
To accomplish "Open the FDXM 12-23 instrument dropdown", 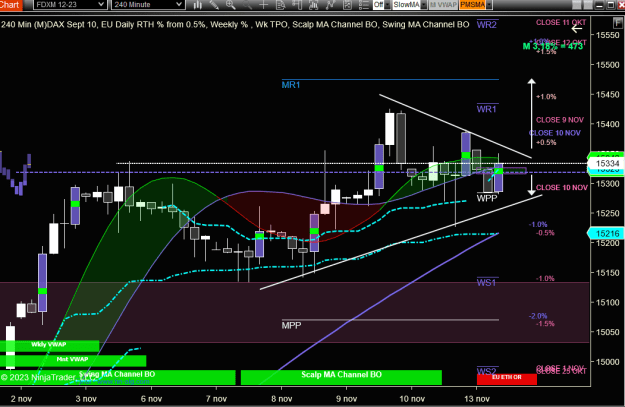I will [x=69, y=5].
